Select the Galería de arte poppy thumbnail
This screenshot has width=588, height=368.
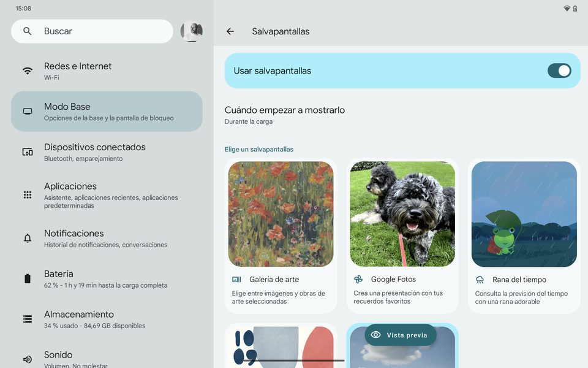click(281, 214)
